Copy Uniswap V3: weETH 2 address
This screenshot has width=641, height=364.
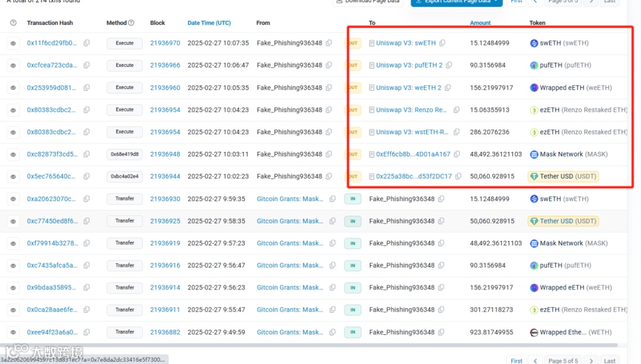coord(448,87)
